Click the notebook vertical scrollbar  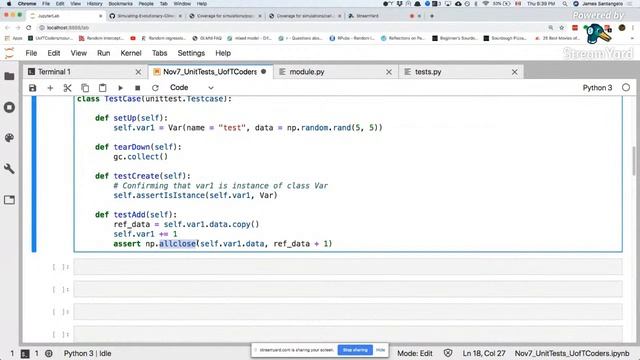tap(633, 161)
